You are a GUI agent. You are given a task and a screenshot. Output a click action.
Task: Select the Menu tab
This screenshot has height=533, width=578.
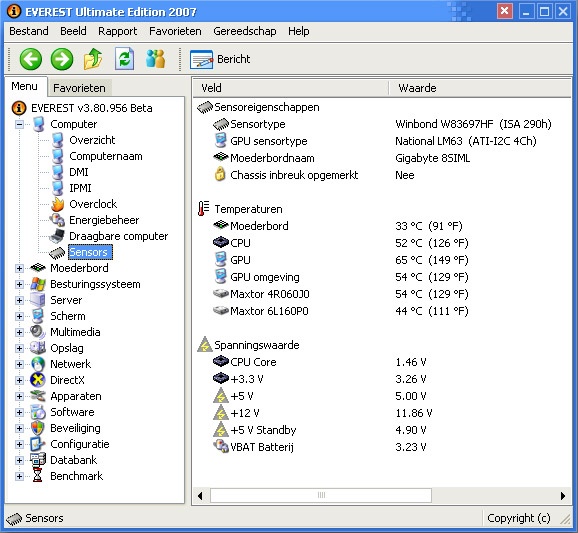click(x=25, y=86)
